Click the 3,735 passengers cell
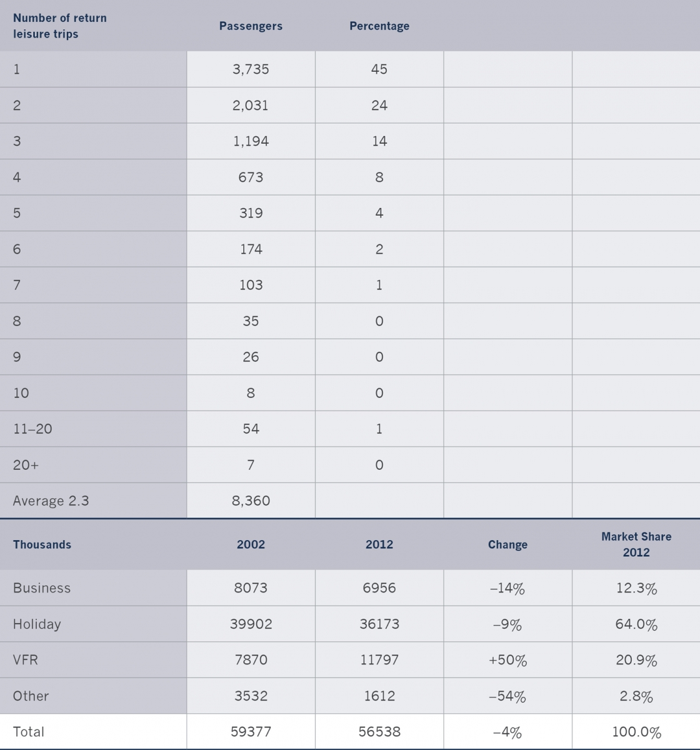The width and height of the screenshot is (700, 750). [251, 69]
